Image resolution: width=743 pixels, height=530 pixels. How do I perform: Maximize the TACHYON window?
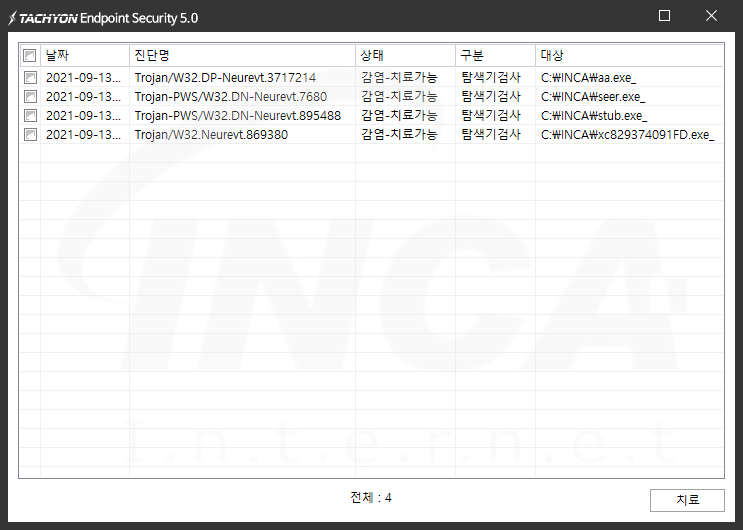(664, 16)
